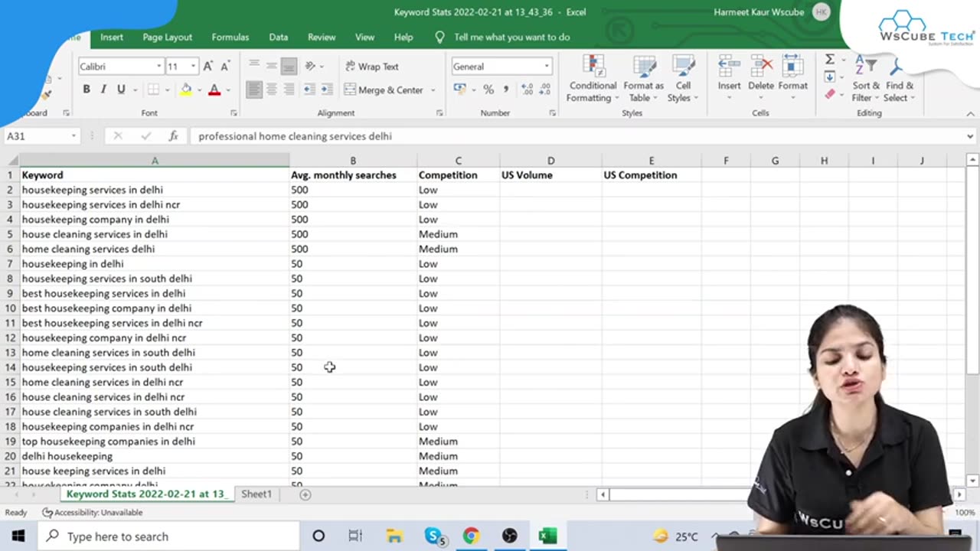Click the Insert Function fx icon

point(174,136)
